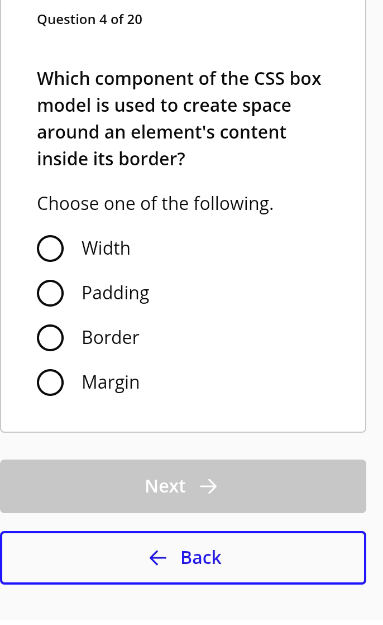
Task: Go to previous question via Back text
Action: click(x=201, y=558)
